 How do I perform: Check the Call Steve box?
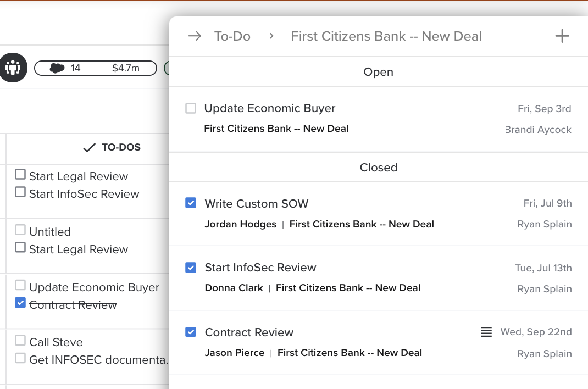[20, 340]
